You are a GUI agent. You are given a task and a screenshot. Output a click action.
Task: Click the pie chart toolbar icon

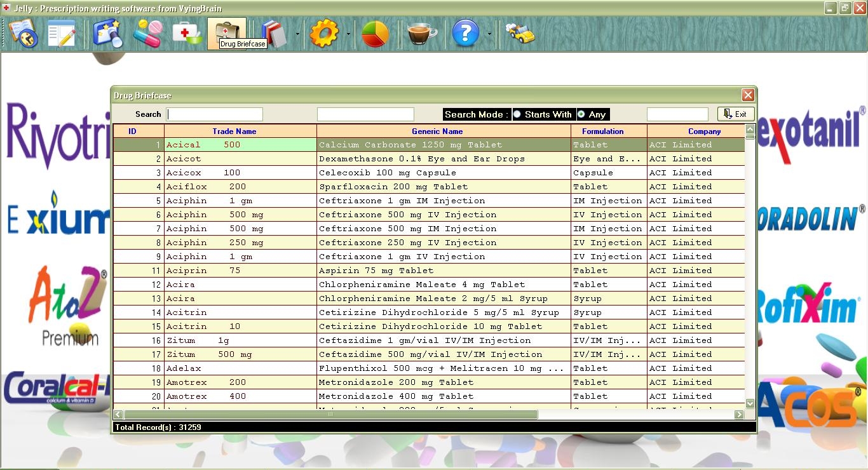(375, 33)
